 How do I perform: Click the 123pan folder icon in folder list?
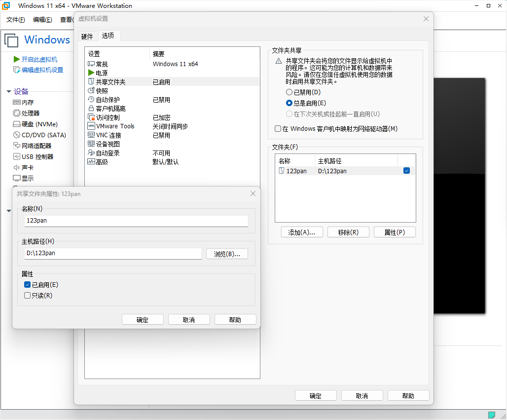(x=282, y=171)
